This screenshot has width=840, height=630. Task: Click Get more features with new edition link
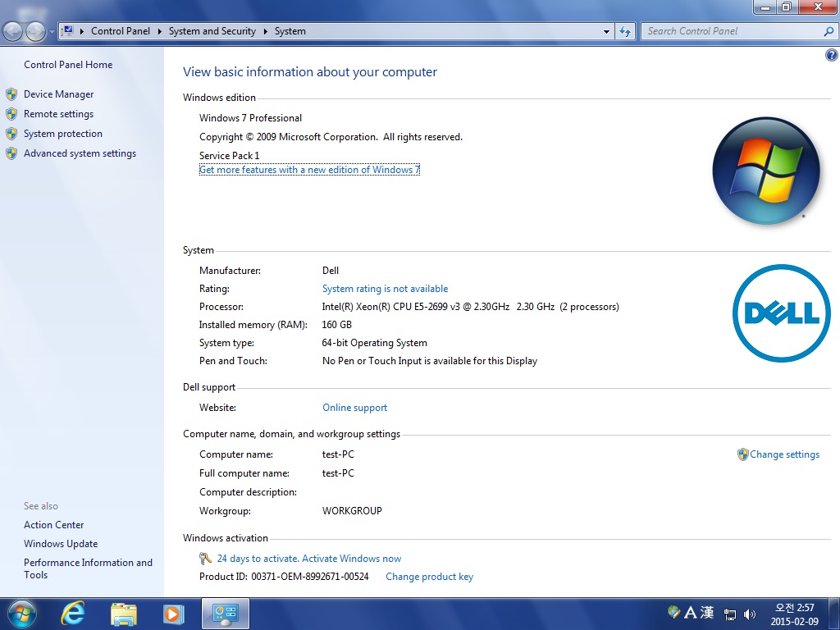click(x=309, y=170)
